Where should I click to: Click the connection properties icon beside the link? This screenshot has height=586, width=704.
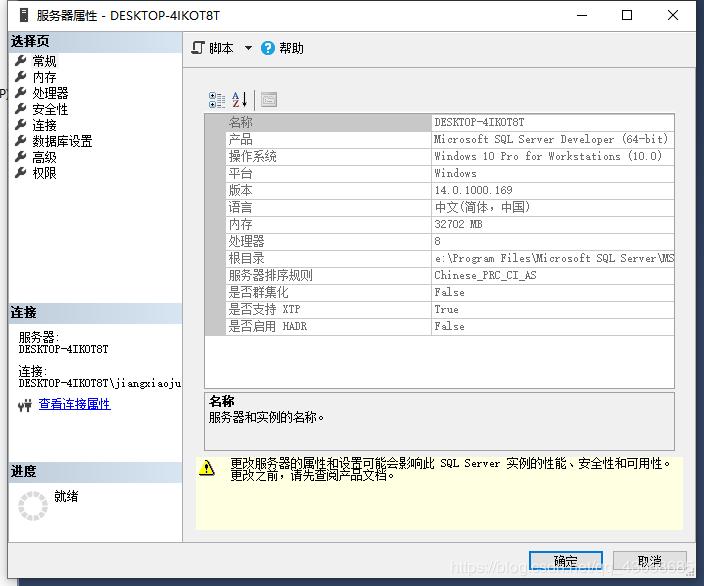tap(26, 405)
